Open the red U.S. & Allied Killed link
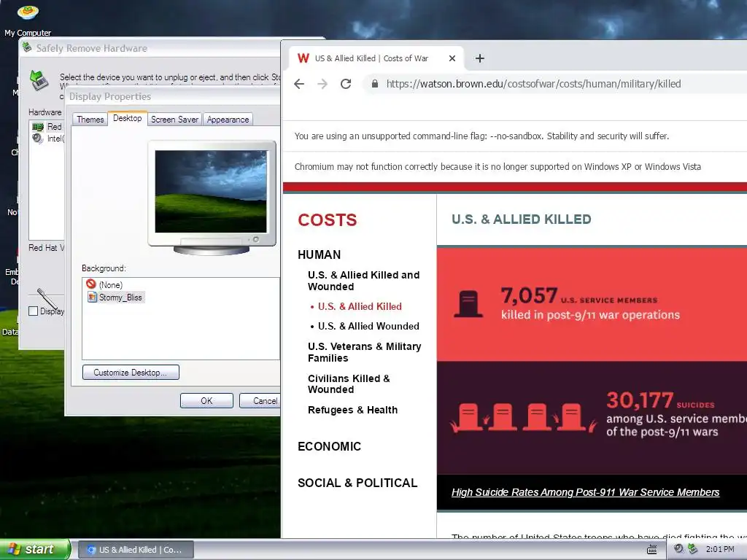The height and width of the screenshot is (560, 747). click(x=360, y=307)
